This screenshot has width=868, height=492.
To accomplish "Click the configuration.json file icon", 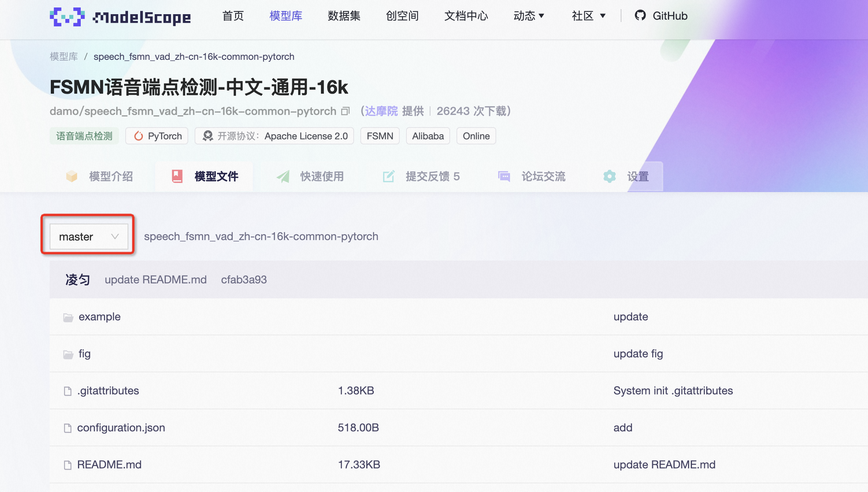I will pos(68,428).
